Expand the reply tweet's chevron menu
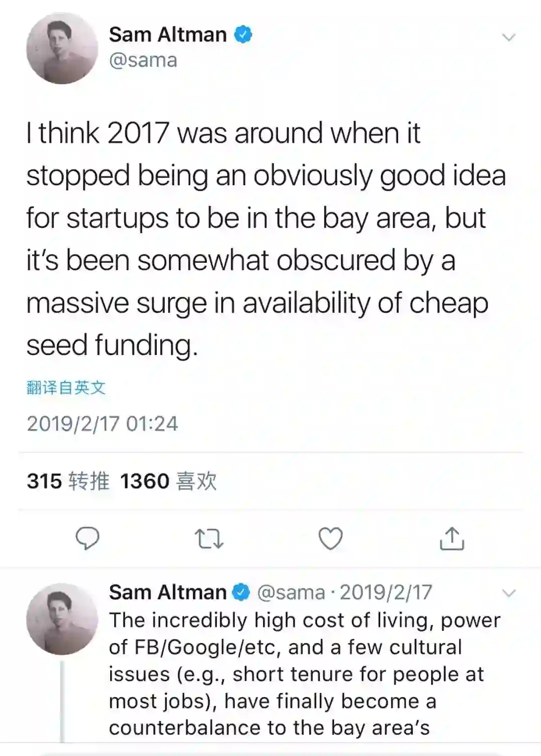 tap(508, 593)
